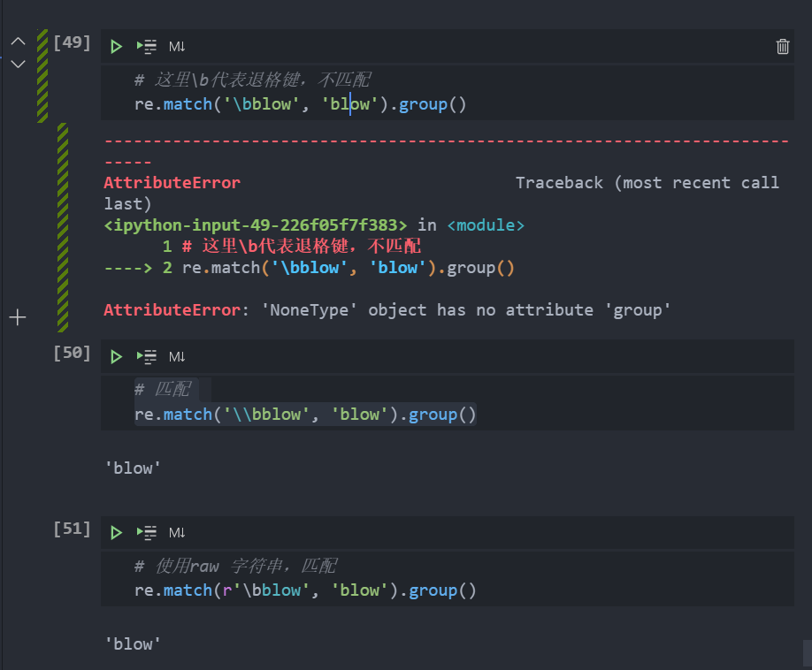
Task: Convert cell 51 to Markdown
Action: click(177, 532)
